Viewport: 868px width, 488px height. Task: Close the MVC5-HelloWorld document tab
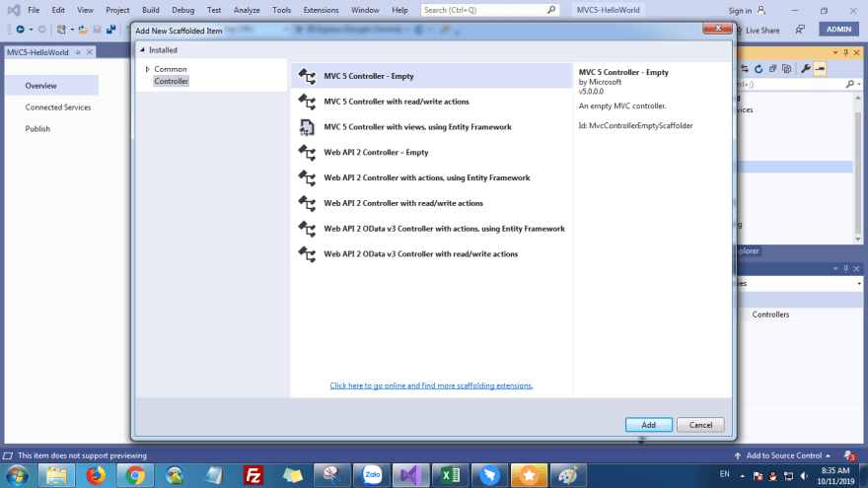tap(89, 52)
